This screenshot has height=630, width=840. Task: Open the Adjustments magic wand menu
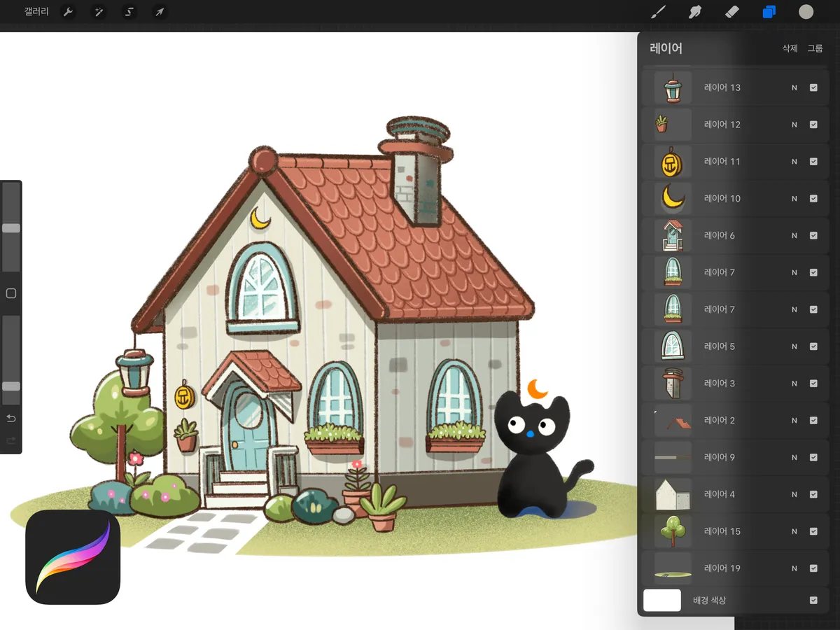[99, 12]
